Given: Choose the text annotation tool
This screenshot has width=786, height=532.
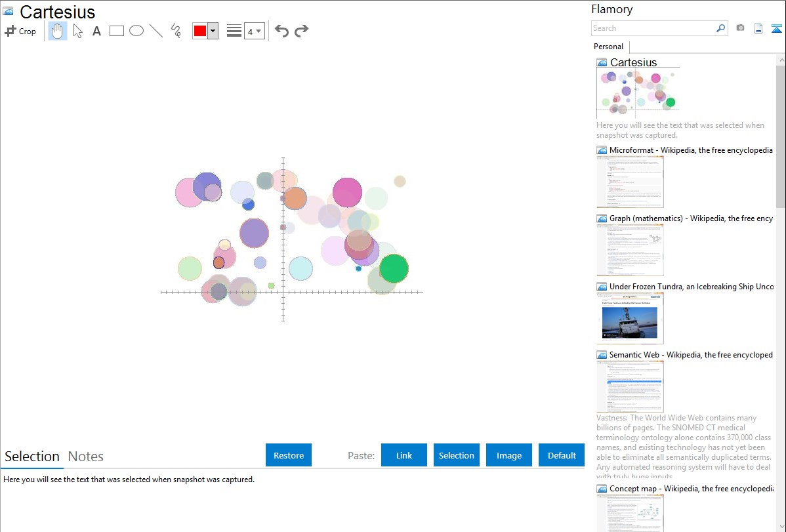Looking at the screenshot, I should 96,31.
